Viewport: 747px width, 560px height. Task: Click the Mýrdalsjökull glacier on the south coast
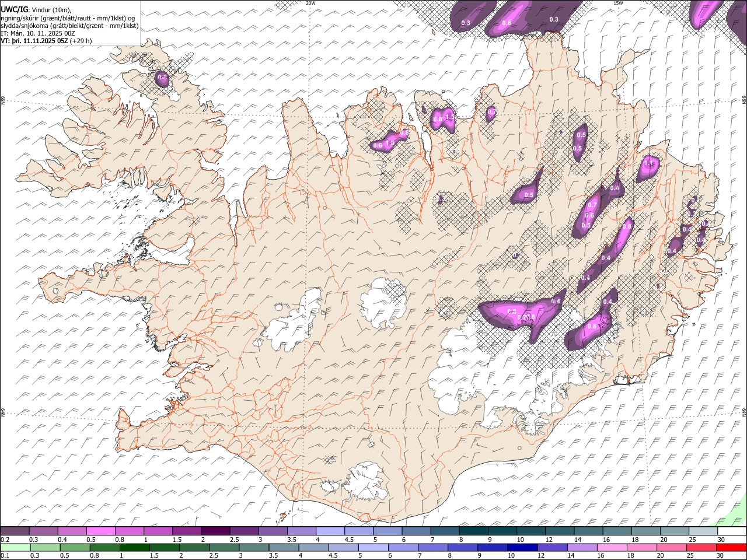pos(366,481)
